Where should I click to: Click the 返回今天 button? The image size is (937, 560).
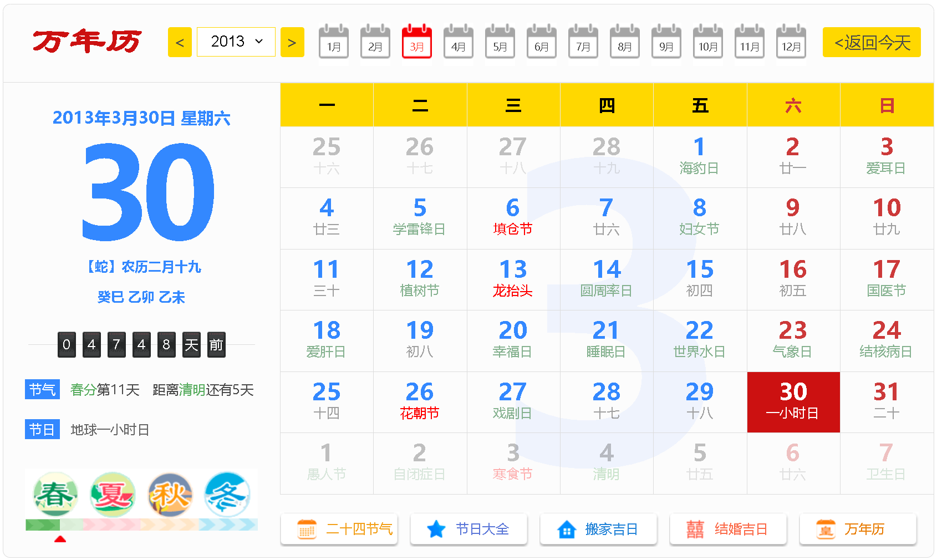point(872,42)
